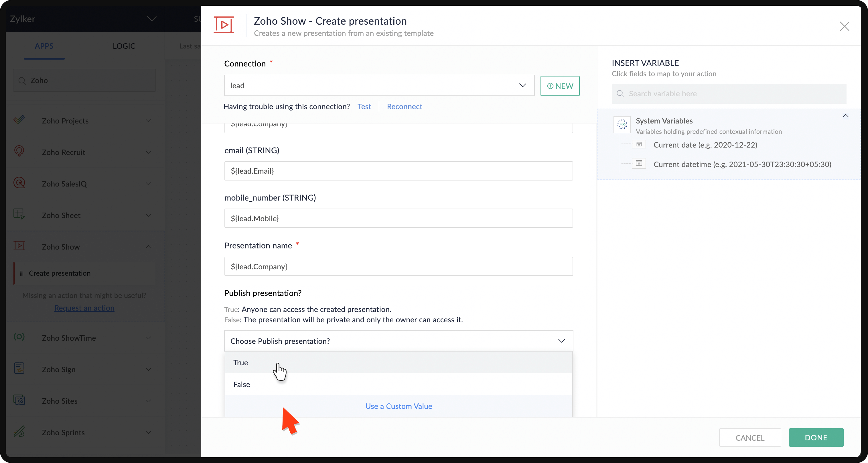Select True in the publish dropdown
The image size is (868, 463).
[x=240, y=362]
